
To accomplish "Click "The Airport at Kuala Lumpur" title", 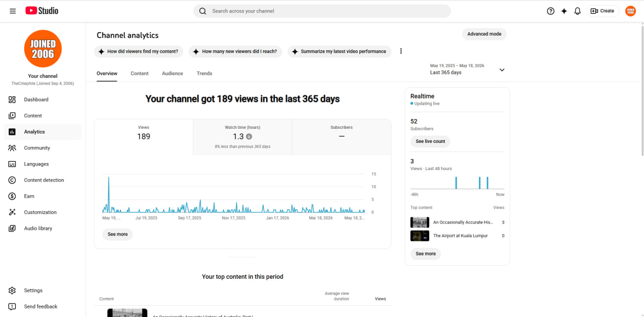I will (460, 235).
